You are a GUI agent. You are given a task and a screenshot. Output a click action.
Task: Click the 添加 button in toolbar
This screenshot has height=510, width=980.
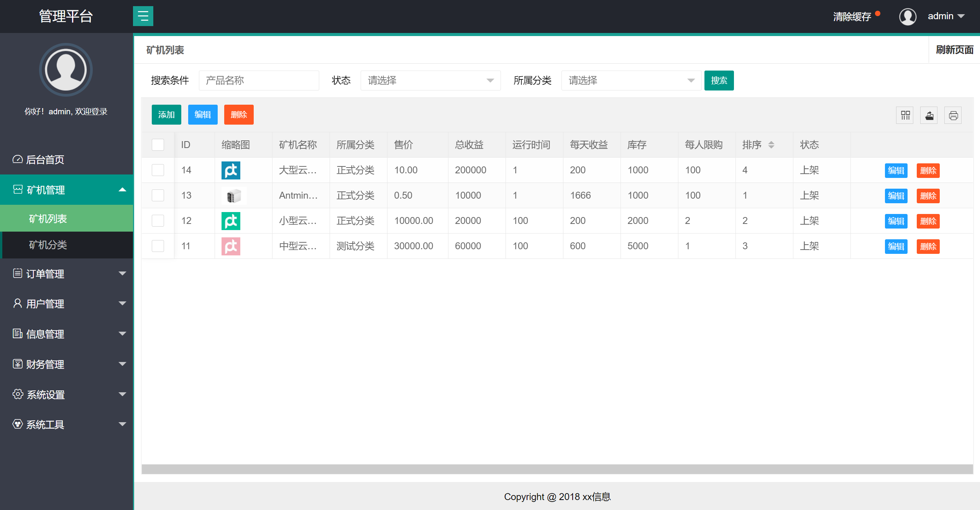tap(166, 115)
